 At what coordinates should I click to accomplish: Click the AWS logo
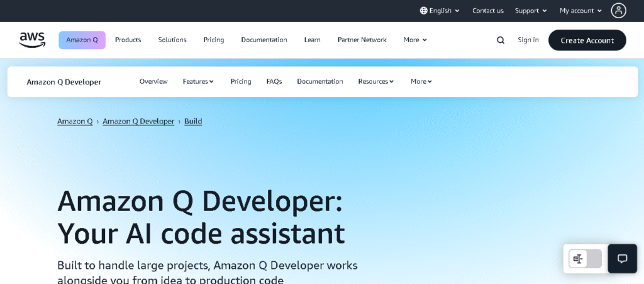pos(32,40)
